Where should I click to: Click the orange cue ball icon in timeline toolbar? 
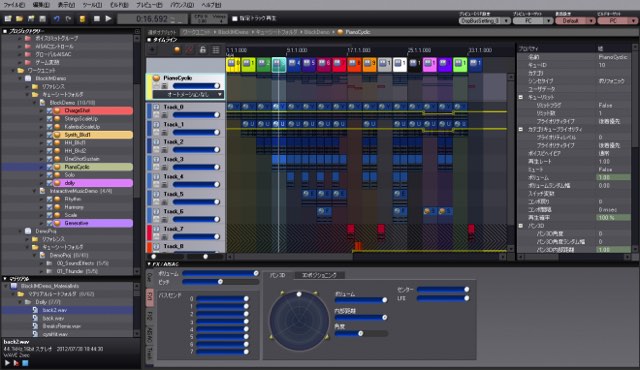click(177, 50)
